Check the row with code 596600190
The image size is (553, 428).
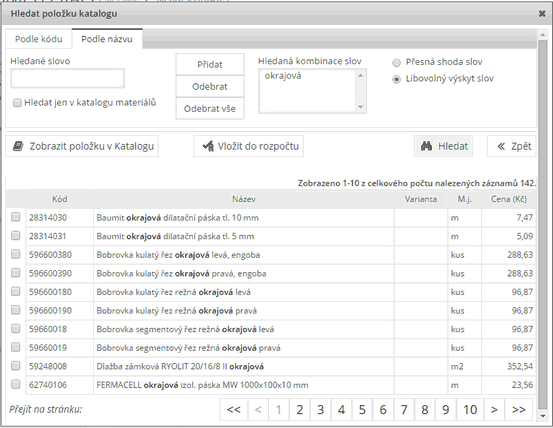(16, 310)
